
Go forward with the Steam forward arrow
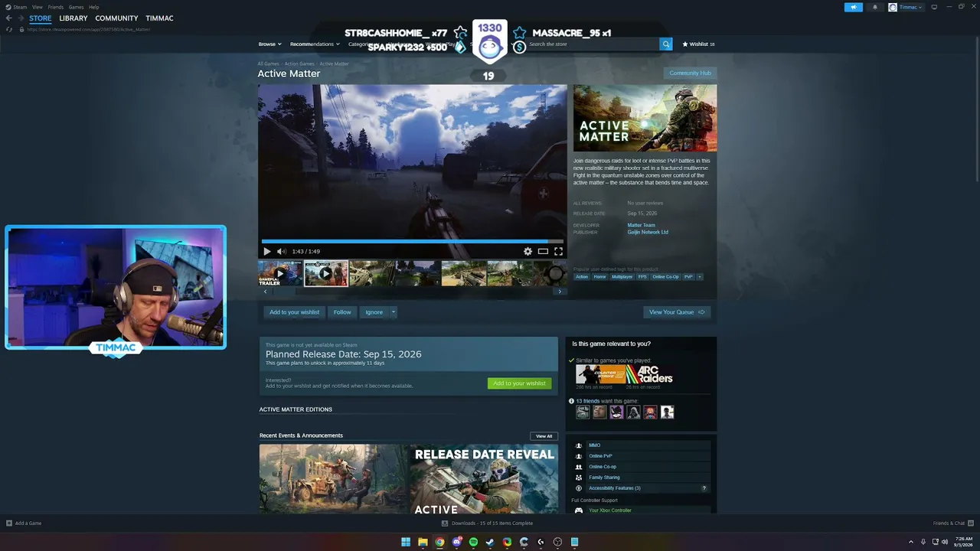[x=20, y=18]
